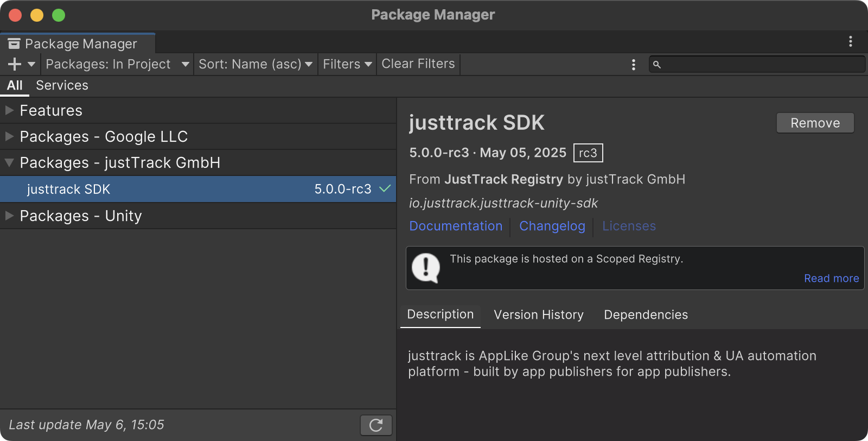Open the Description tab
Image resolution: width=868 pixels, height=441 pixels.
click(440, 314)
